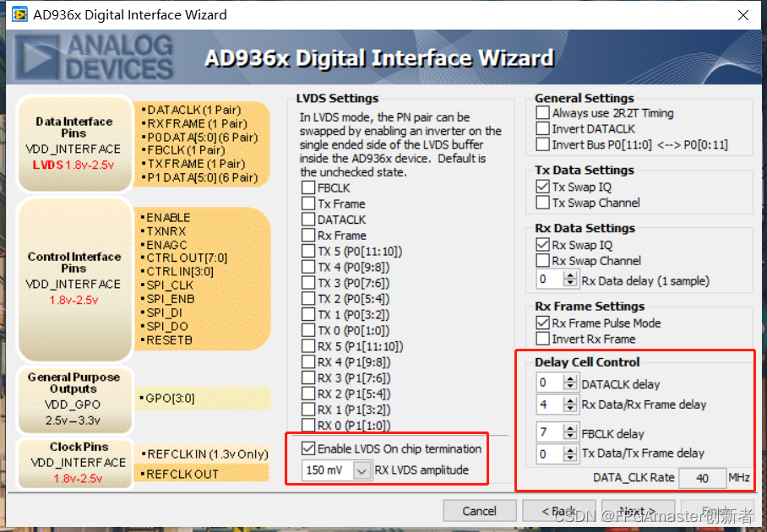Click the General Purpose Outputs panel

pyautogui.click(x=74, y=399)
